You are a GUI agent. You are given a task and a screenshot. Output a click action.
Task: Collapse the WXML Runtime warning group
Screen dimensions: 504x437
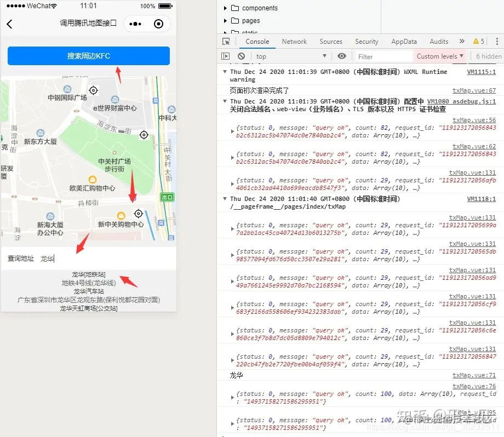point(225,72)
